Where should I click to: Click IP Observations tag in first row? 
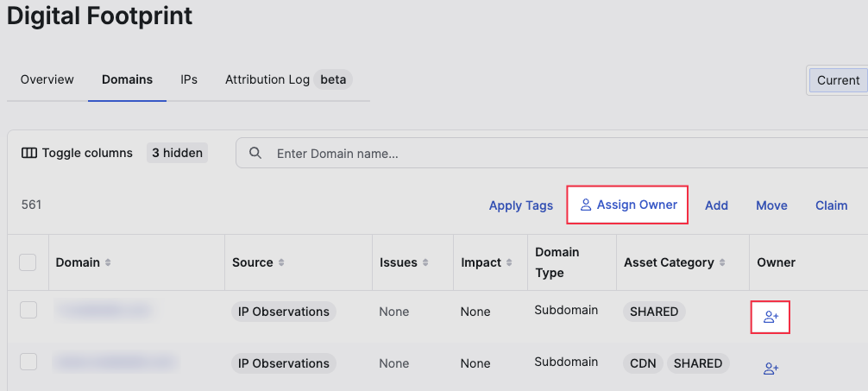coord(283,312)
